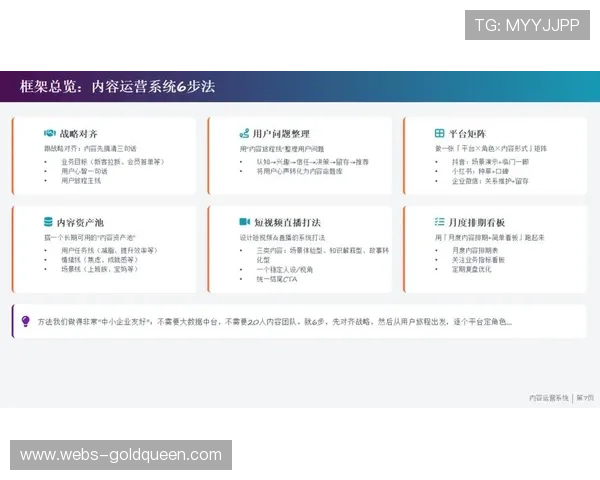The image size is (600, 480).
Task: Click the purple lightbulb icon in the note
Action: (26, 321)
